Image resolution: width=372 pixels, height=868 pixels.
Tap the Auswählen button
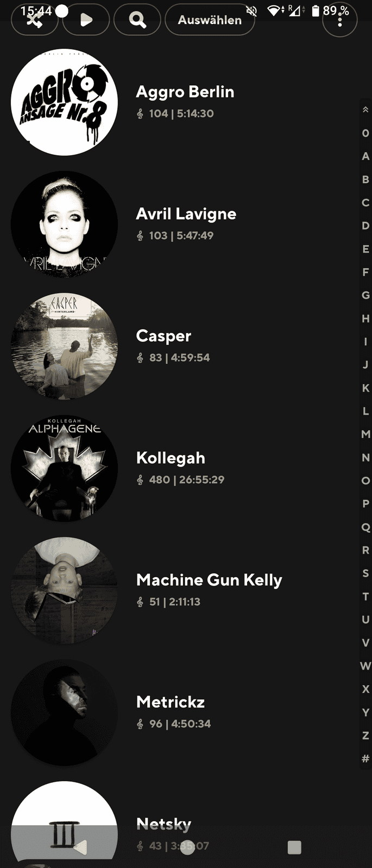[210, 20]
